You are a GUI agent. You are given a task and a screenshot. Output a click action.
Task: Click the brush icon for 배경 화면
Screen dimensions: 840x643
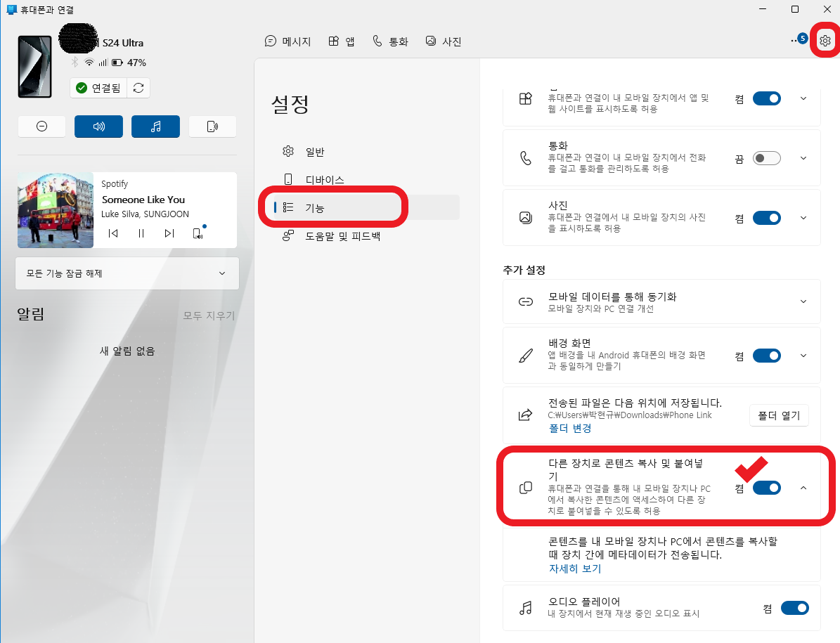[x=526, y=356]
